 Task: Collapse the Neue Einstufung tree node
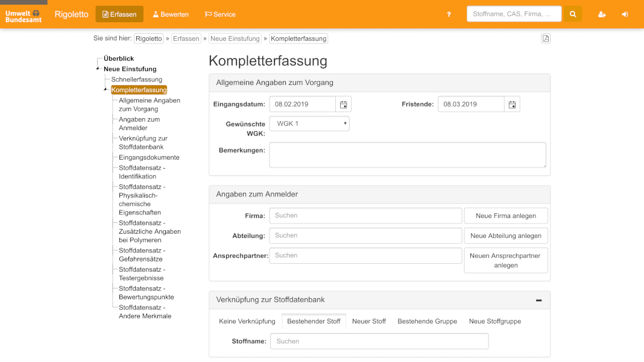click(x=98, y=69)
